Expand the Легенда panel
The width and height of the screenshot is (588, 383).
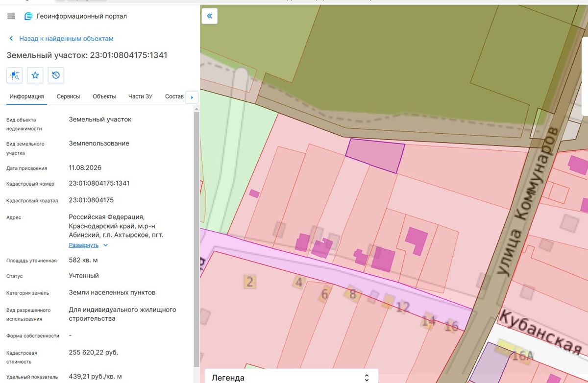291,377
